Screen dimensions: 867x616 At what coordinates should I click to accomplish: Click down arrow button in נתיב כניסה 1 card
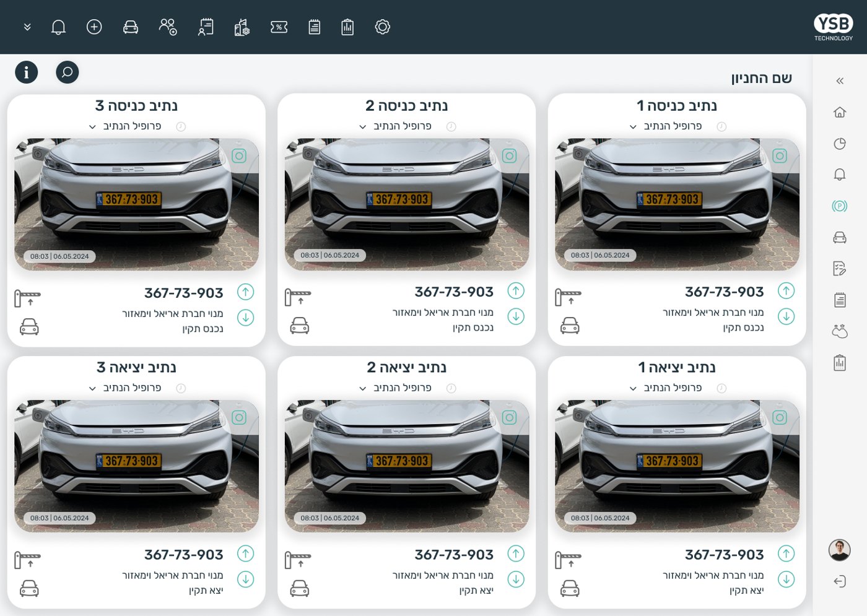tap(786, 316)
